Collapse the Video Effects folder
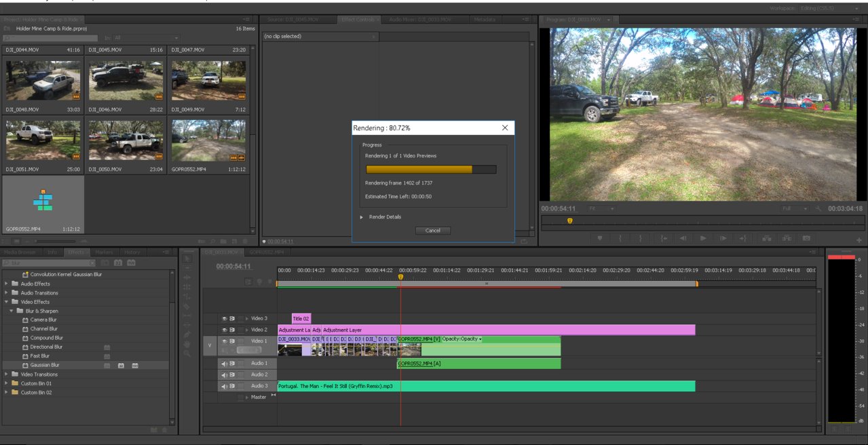 click(x=7, y=302)
